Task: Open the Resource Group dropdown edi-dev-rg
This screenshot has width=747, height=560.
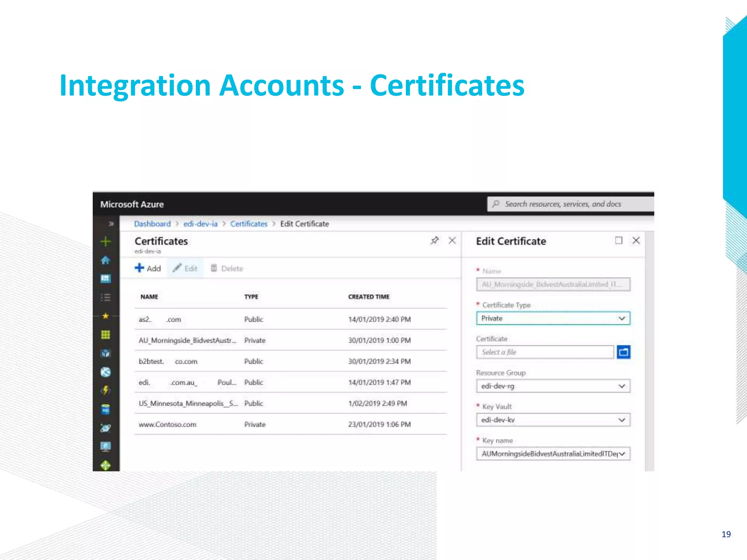Action: point(553,386)
